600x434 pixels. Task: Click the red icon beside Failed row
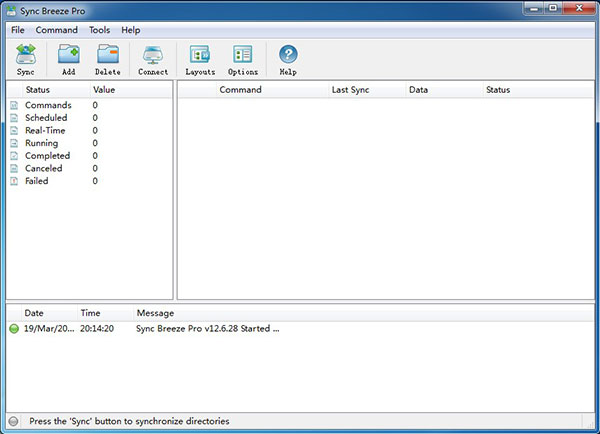click(14, 181)
